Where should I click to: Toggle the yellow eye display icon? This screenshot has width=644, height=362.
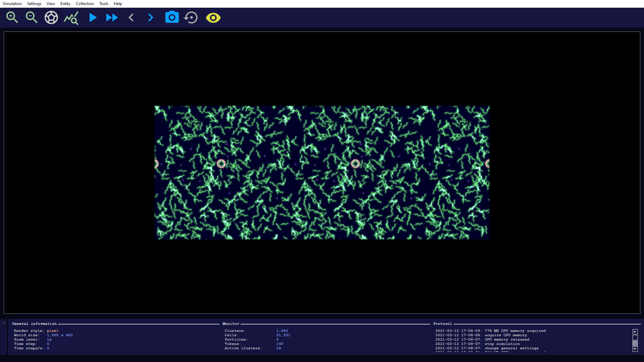click(x=213, y=17)
